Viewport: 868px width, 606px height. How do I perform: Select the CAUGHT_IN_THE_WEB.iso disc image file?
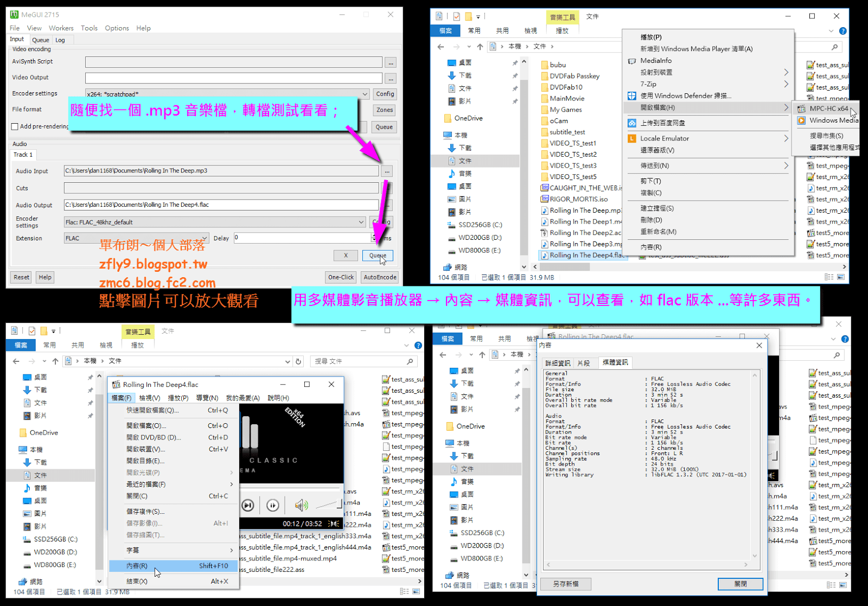[x=582, y=188]
